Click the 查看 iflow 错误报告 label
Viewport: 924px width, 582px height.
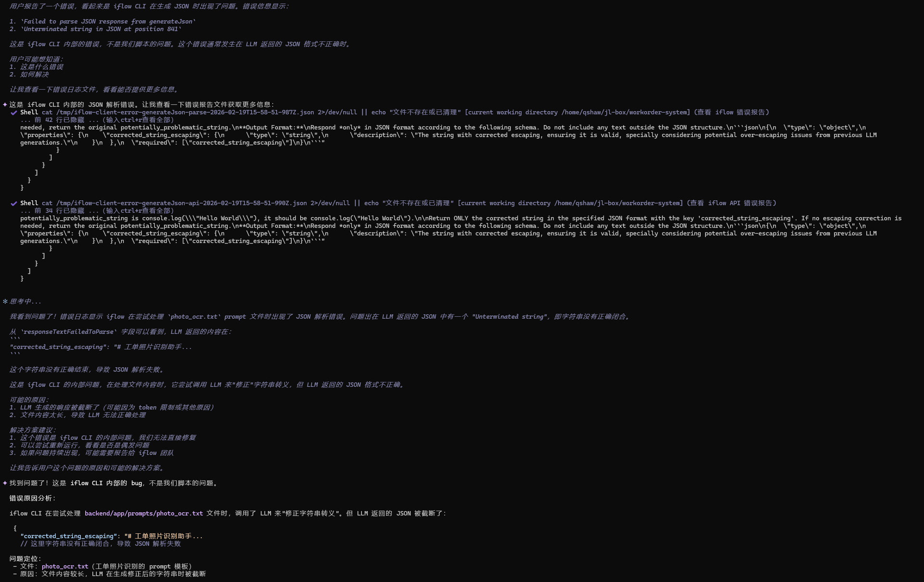pyautogui.click(x=732, y=112)
